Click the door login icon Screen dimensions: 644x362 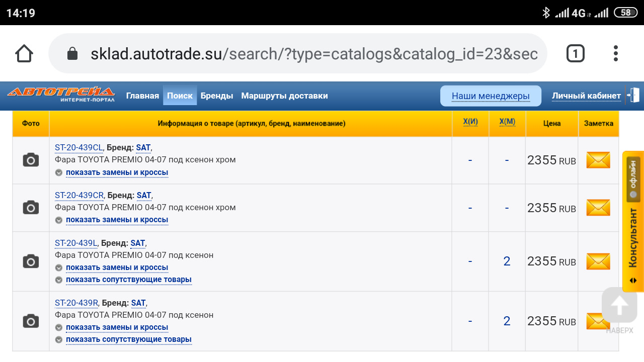pyautogui.click(x=633, y=95)
